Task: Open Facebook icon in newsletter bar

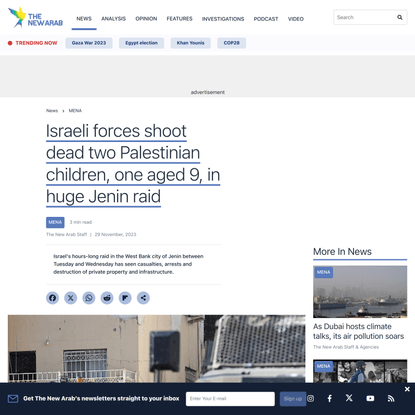Action: (x=330, y=398)
